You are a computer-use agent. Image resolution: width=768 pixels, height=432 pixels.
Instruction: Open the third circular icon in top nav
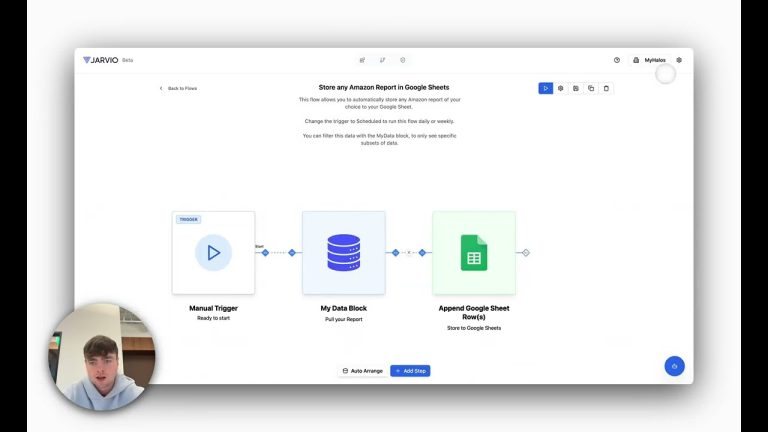(x=403, y=60)
